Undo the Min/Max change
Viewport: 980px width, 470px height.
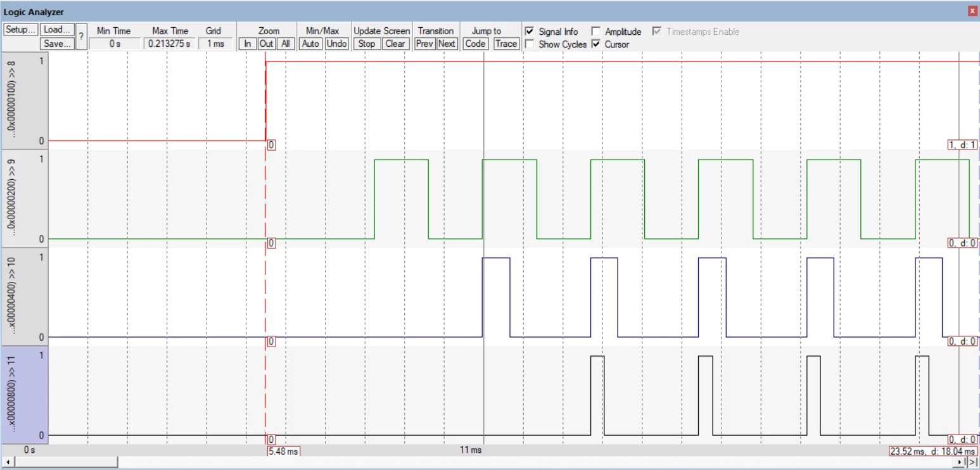pos(337,44)
